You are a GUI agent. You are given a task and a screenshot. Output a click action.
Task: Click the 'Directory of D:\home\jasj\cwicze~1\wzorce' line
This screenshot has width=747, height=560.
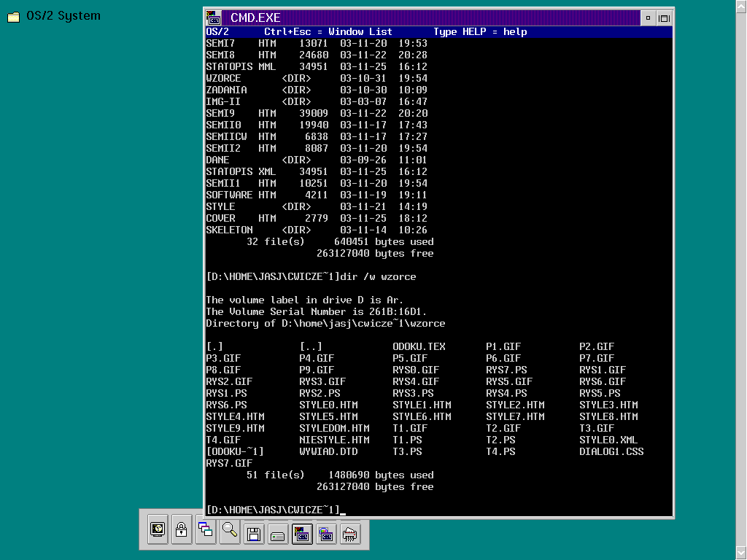[325, 323]
